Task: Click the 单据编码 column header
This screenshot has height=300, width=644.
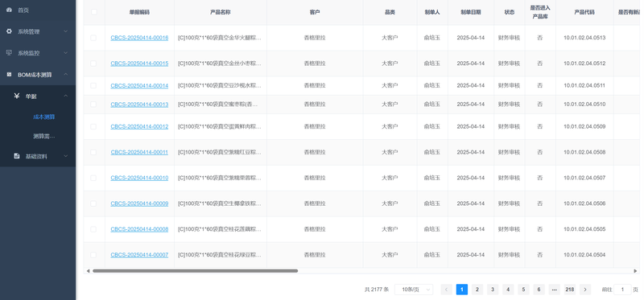Action: pos(139,12)
